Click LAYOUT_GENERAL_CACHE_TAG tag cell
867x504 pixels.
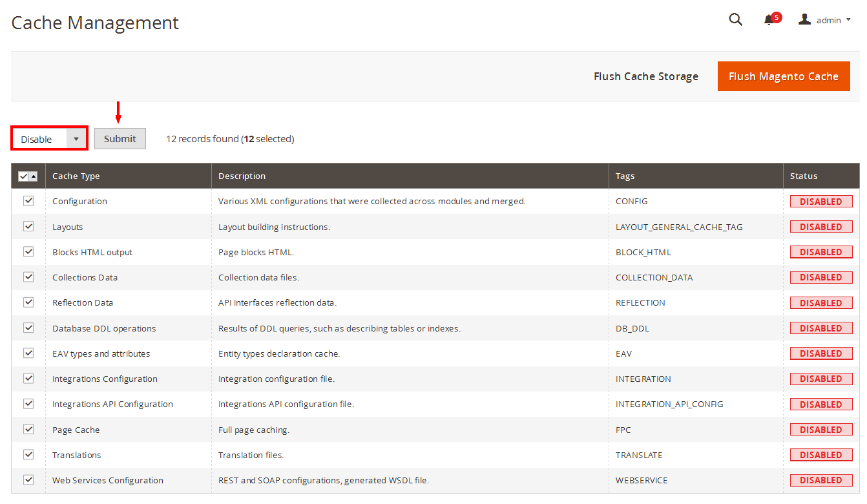pos(696,227)
